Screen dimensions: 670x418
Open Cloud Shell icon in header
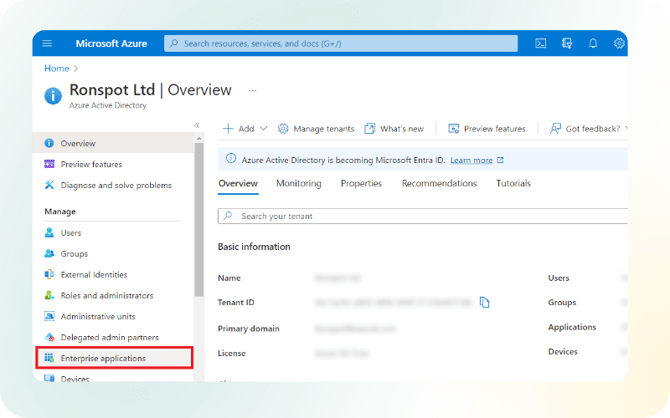click(541, 43)
